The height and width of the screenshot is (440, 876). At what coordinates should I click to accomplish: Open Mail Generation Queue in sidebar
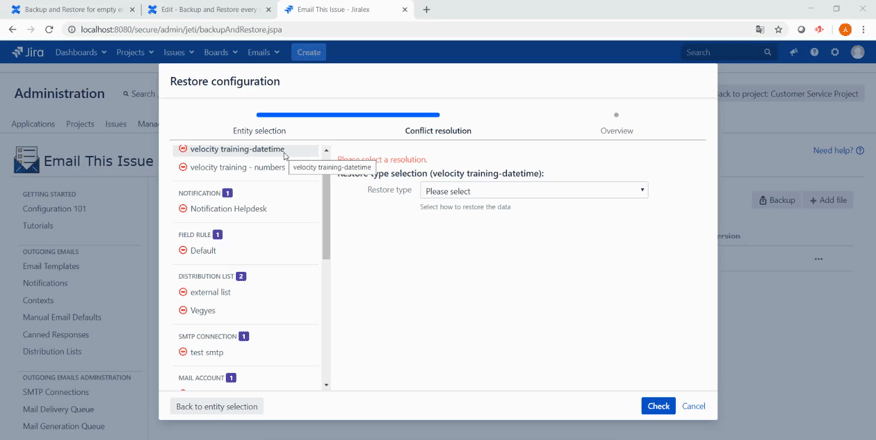(64, 426)
